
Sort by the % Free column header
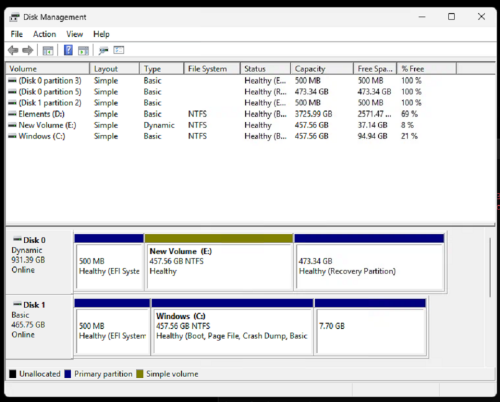426,69
